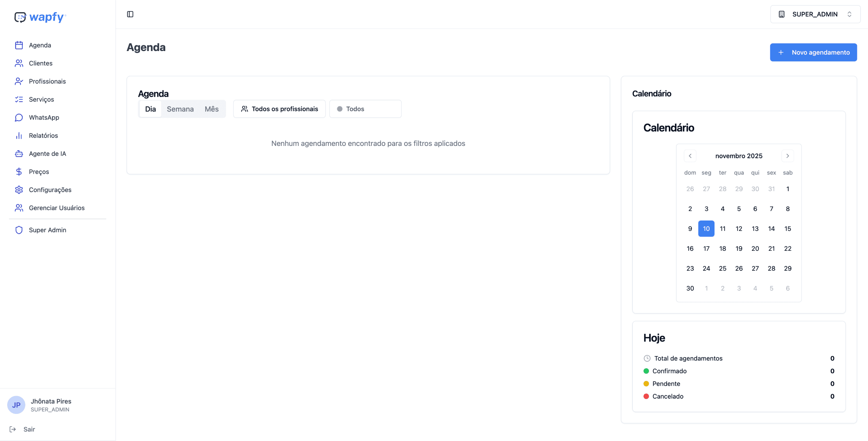Switch agenda view to Semana
Screen dimensions: 868x441
click(x=180, y=109)
